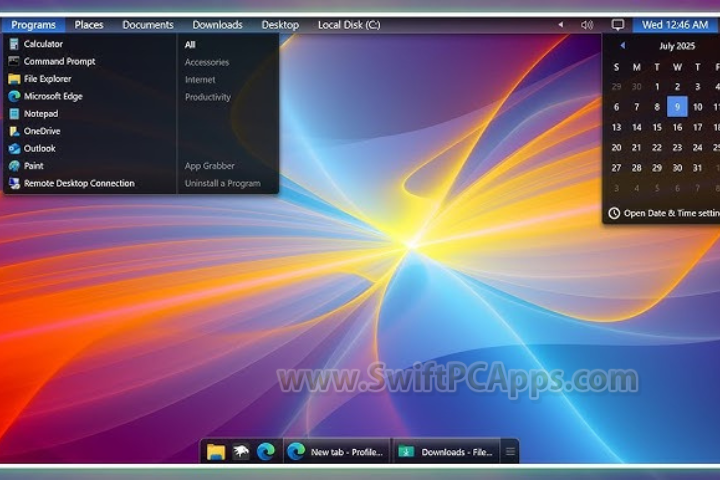Open the dock menu hamburger icon
The width and height of the screenshot is (720, 480).
point(510,452)
